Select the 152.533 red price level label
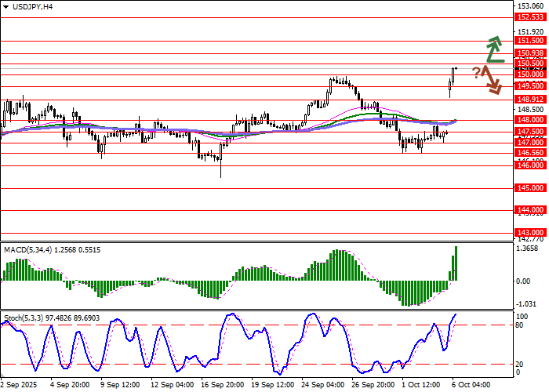 [530, 16]
